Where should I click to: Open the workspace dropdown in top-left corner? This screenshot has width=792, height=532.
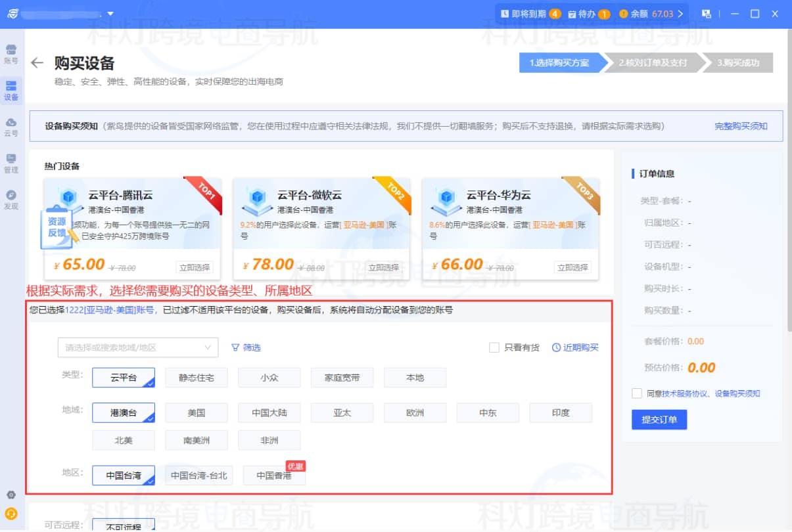pyautogui.click(x=110, y=12)
